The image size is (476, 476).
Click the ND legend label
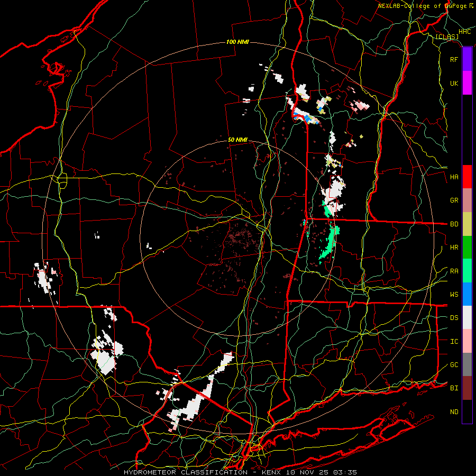[454, 412]
